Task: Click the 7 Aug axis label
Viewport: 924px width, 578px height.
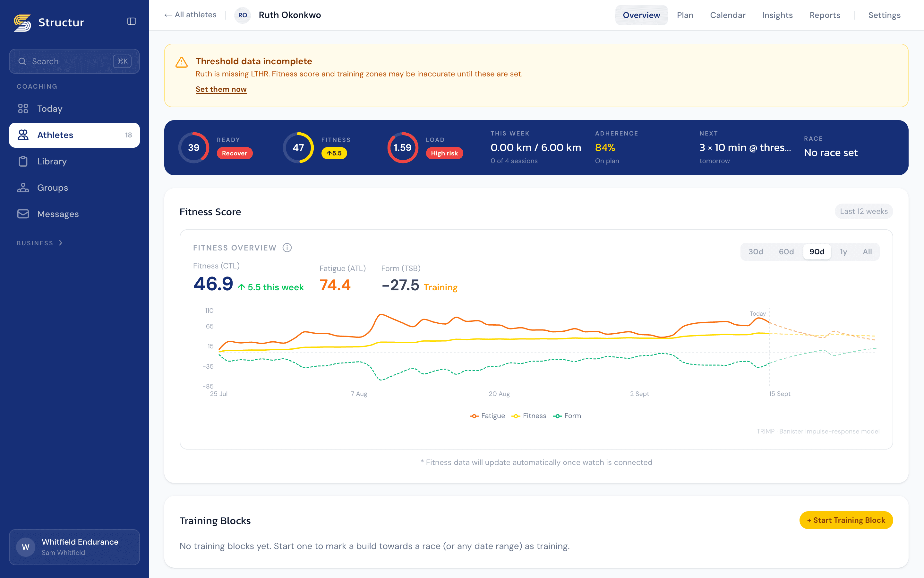Action: 359,394
